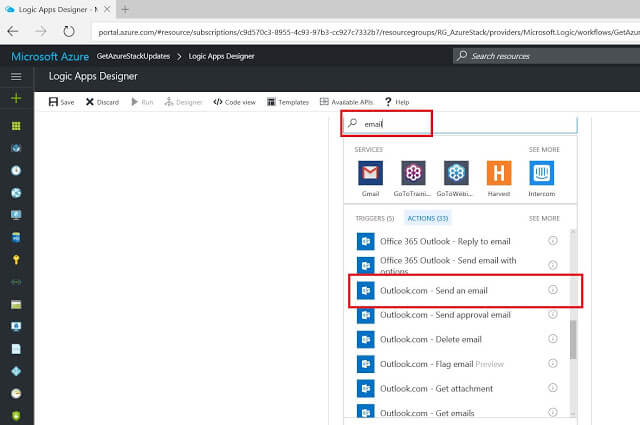Switch to the Actions (33) tab

click(x=428, y=219)
